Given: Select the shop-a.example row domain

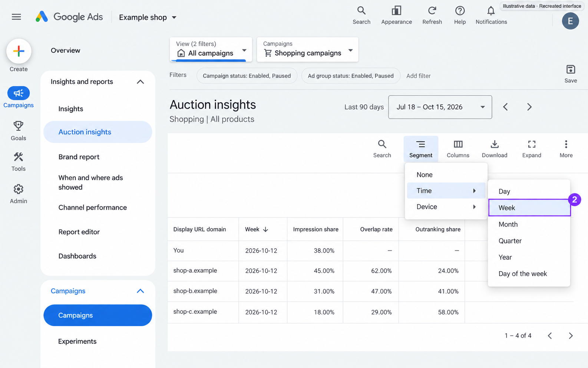Looking at the screenshot, I should coord(195,270).
